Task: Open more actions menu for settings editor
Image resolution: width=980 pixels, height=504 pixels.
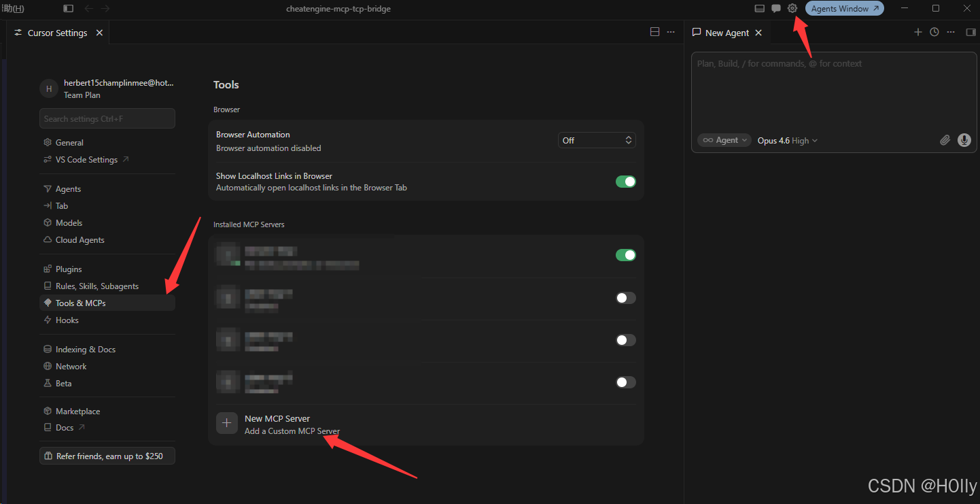Action: tap(671, 32)
